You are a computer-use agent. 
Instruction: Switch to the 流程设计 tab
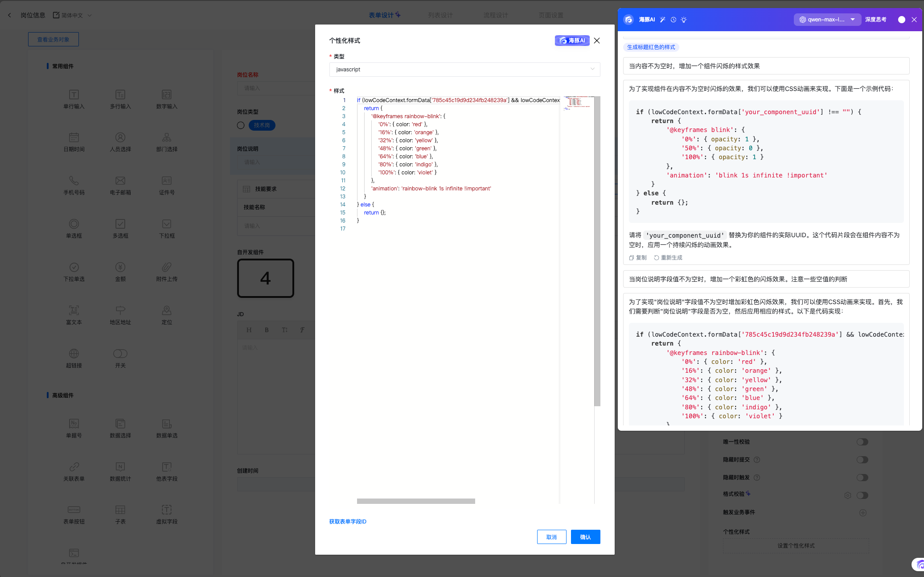point(495,15)
